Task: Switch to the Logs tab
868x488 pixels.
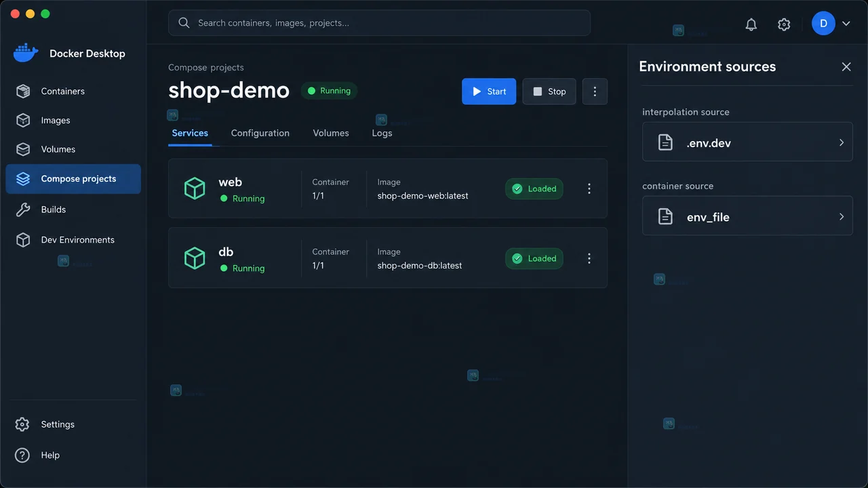Action: (x=382, y=133)
